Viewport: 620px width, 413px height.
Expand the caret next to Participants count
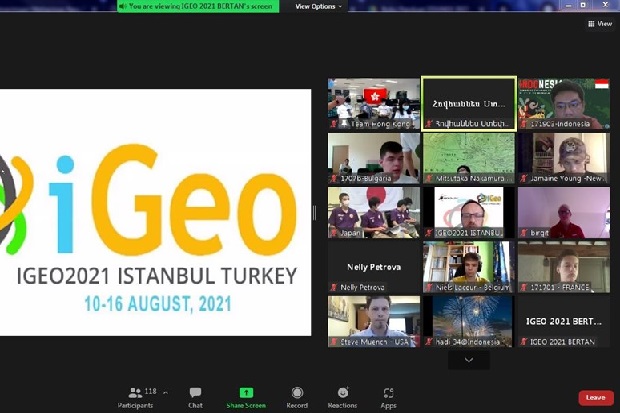coord(165,392)
